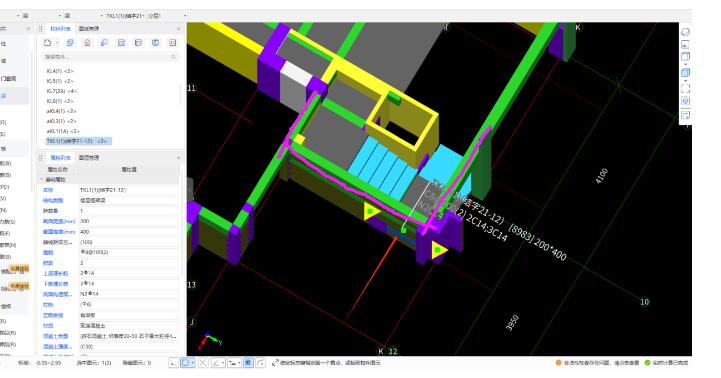Click the last icon in component list toolbar

pyautogui.click(x=172, y=43)
